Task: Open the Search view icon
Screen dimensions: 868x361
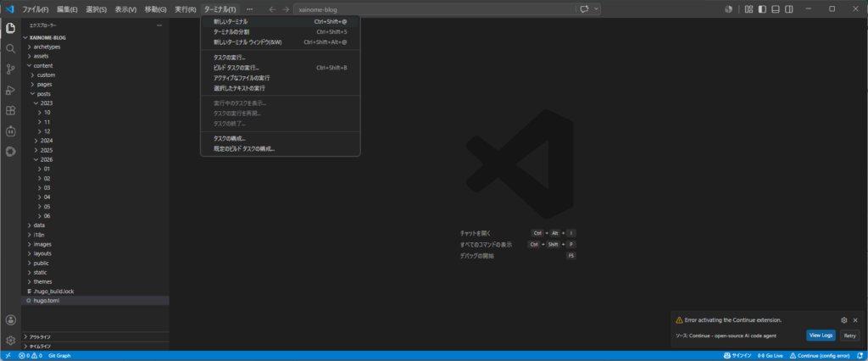Action: coord(10,48)
